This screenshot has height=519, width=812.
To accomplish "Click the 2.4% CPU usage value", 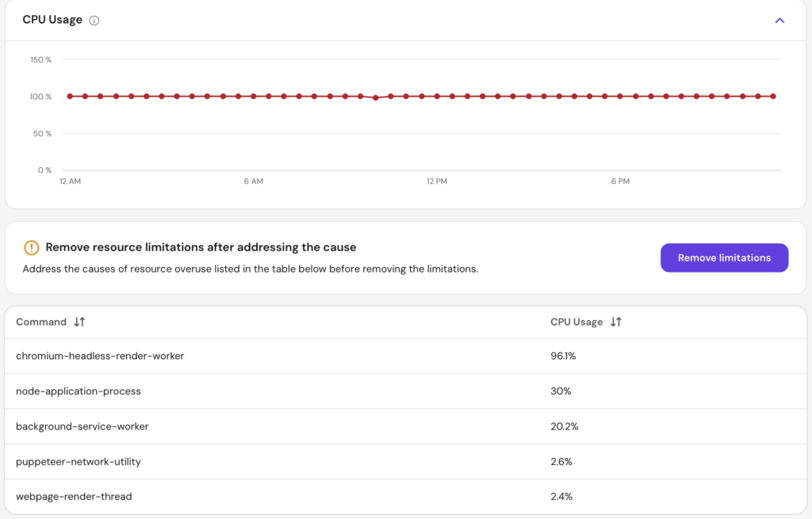I will 561,496.
